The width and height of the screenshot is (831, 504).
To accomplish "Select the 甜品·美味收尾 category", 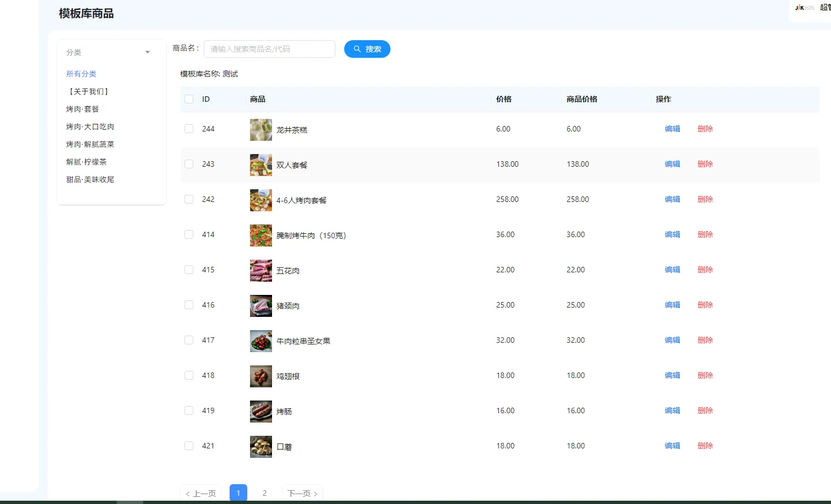I will tap(90, 179).
